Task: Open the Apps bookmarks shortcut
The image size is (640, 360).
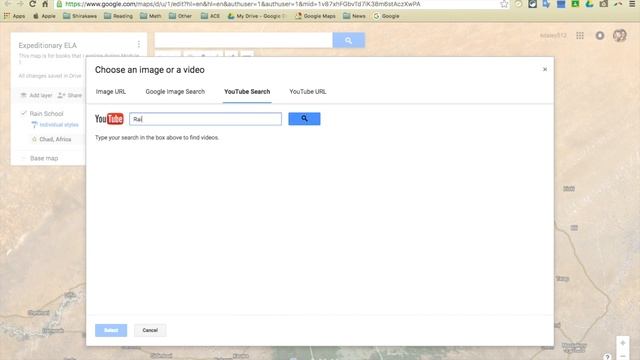Action: (x=14, y=16)
